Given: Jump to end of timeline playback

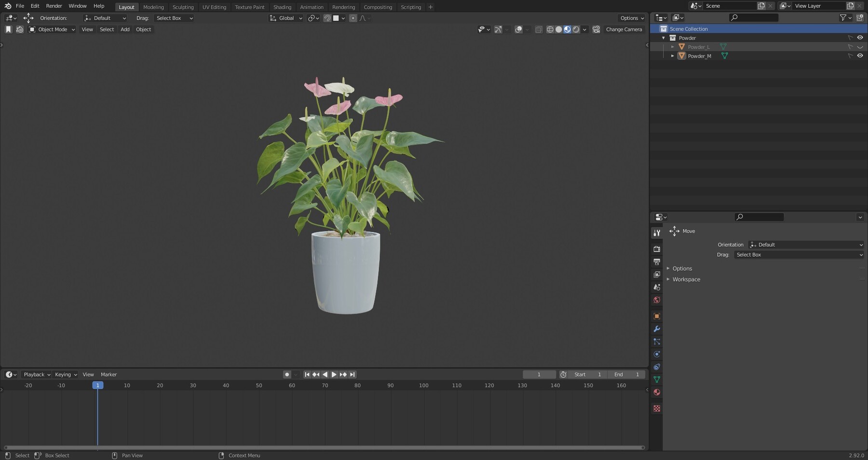Looking at the screenshot, I should coord(352,374).
